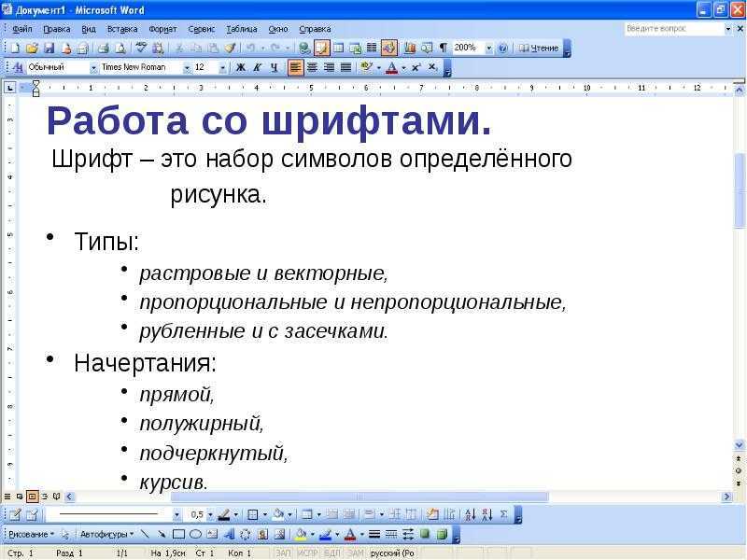Click the 3-D Style cube icon
The image size is (747, 560).
pyautogui.click(x=442, y=534)
